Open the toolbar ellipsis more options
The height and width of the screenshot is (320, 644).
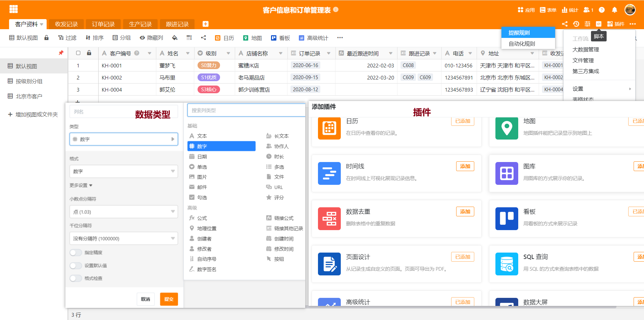point(340,38)
